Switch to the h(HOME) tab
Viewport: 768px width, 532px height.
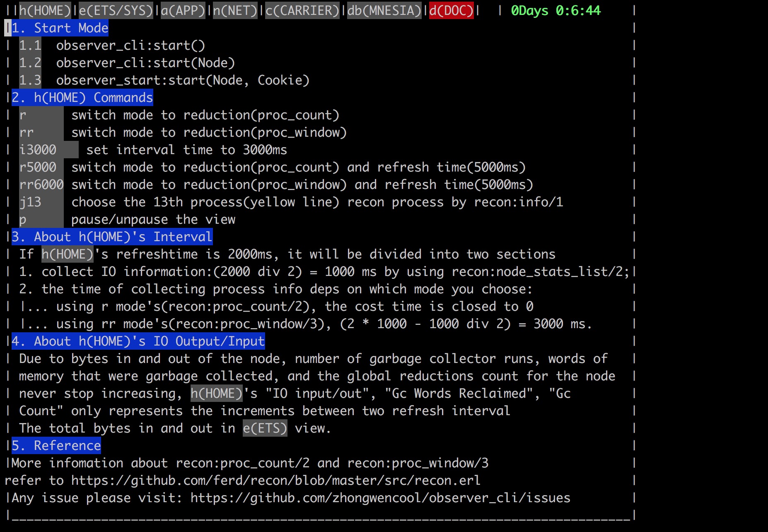point(45,10)
